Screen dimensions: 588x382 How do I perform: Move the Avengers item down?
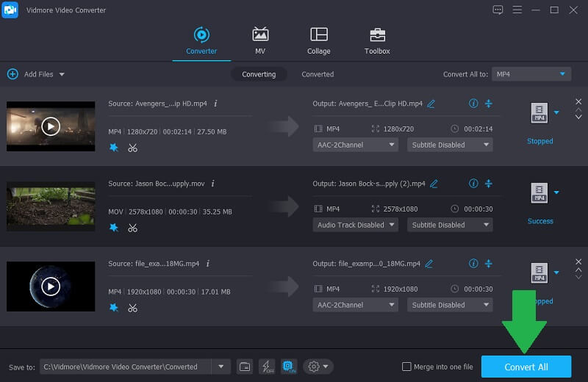[578, 118]
